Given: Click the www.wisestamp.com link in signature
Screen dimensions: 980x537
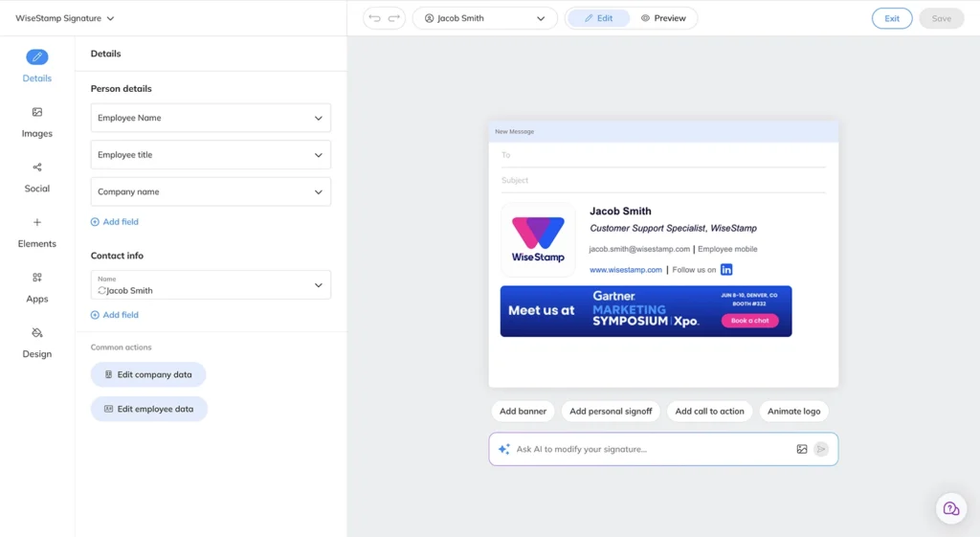Looking at the screenshot, I should coord(626,270).
